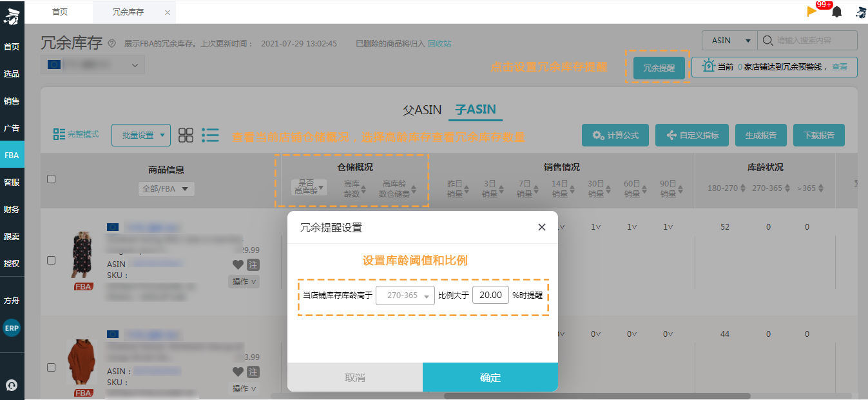
Task: Click the help question-mark icon beside 冗余库存 title
Action: click(111, 43)
